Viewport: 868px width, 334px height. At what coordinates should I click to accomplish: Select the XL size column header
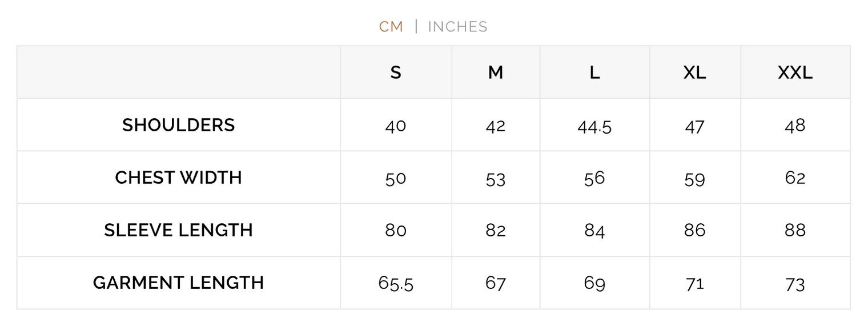[x=694, y=73]
